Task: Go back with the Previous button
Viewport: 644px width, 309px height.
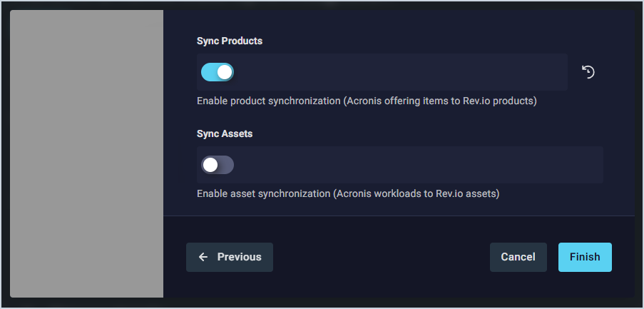Action: click(230, 257)
